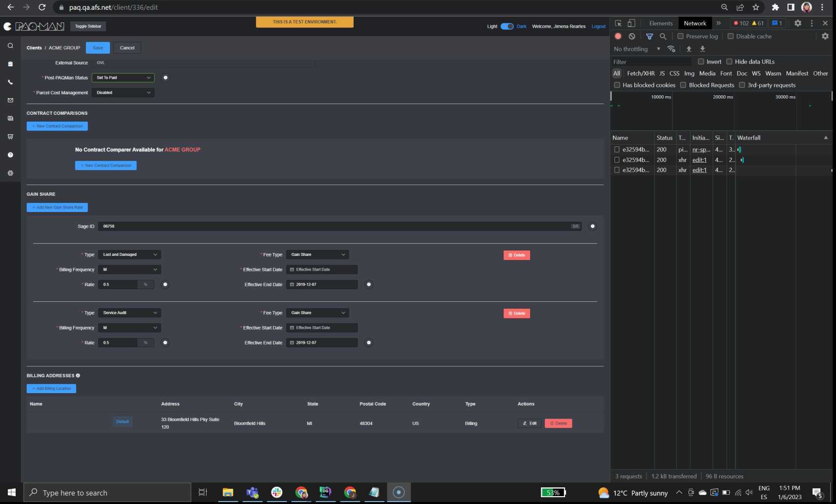
Task: Check the Disable cache checkbox
Action: pyautogui.click(x=731, y=36)
